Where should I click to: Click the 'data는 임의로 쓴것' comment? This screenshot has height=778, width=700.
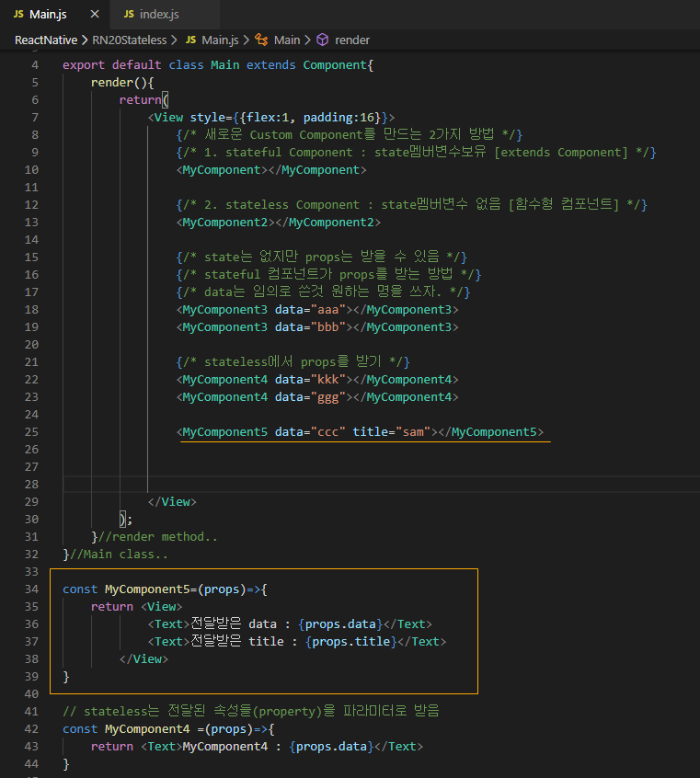click(323, 292)
